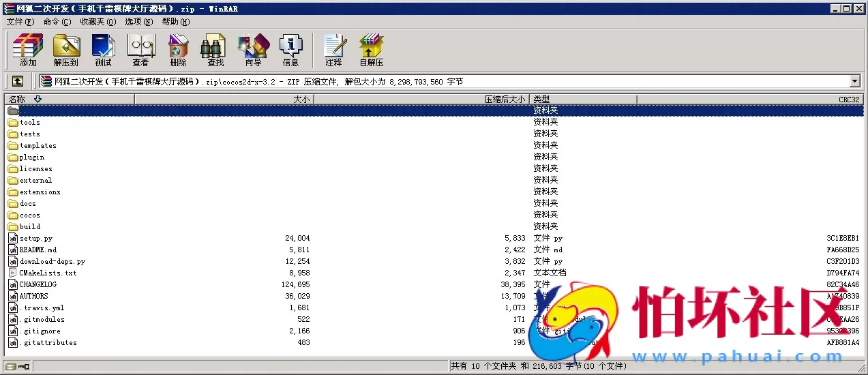Open the Comment (注释) tool
This screenshot has height=375, width=868.
[x=333, y=50]
